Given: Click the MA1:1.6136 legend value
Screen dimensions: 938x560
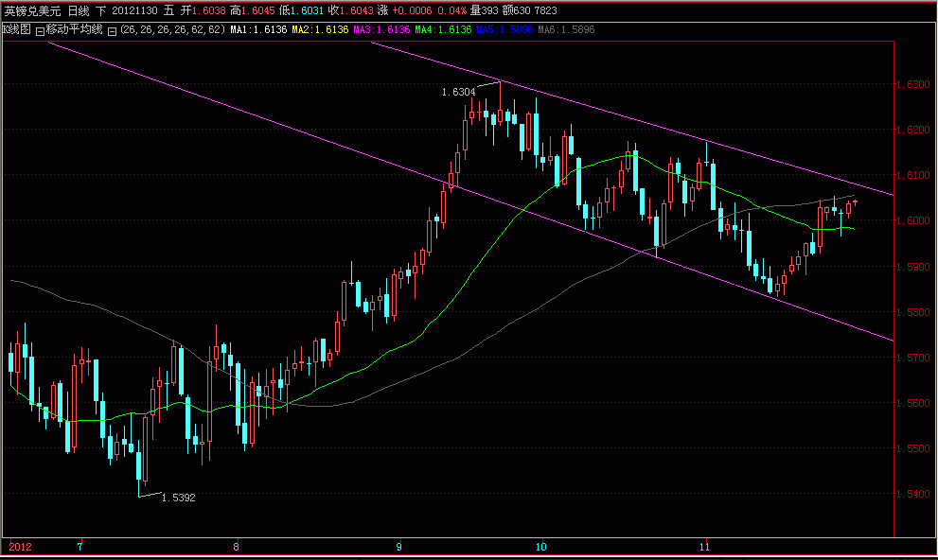Looking at the screenshot, I should tap(259, 30).
